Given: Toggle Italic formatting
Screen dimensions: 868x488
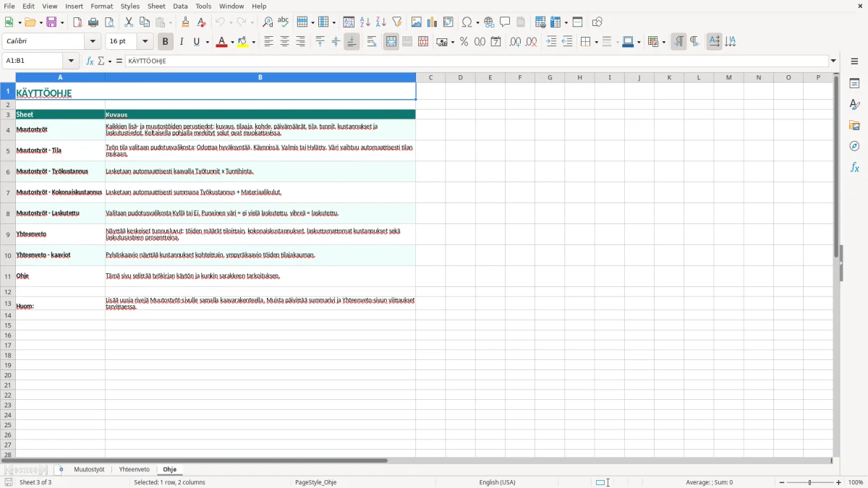Looking at the screenshot, I should (x=181, y=42).
